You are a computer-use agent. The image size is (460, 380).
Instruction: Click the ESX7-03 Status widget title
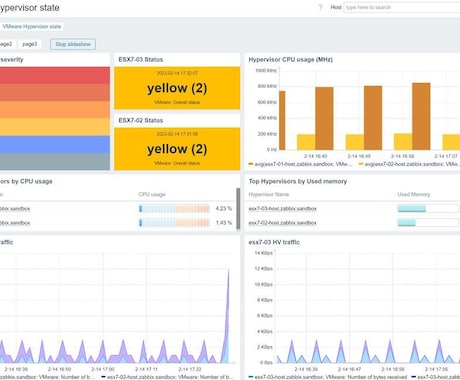pyautogui.click(x=141, y=60)
